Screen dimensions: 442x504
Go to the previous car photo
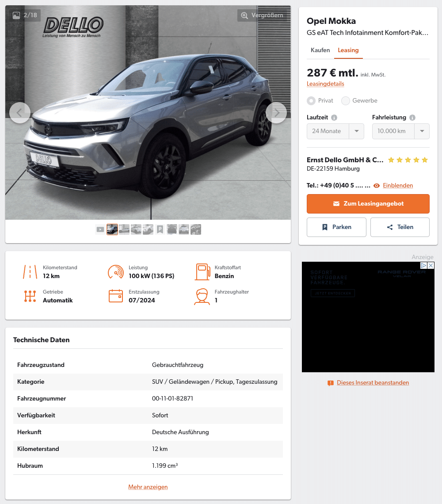(x=19, y=113)
